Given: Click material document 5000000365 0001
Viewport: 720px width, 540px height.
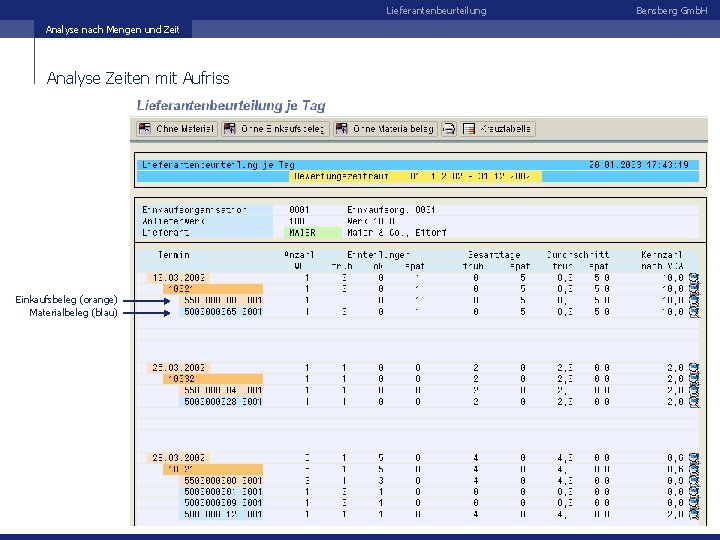Looking at the screenshot, I should coord(223,312).
